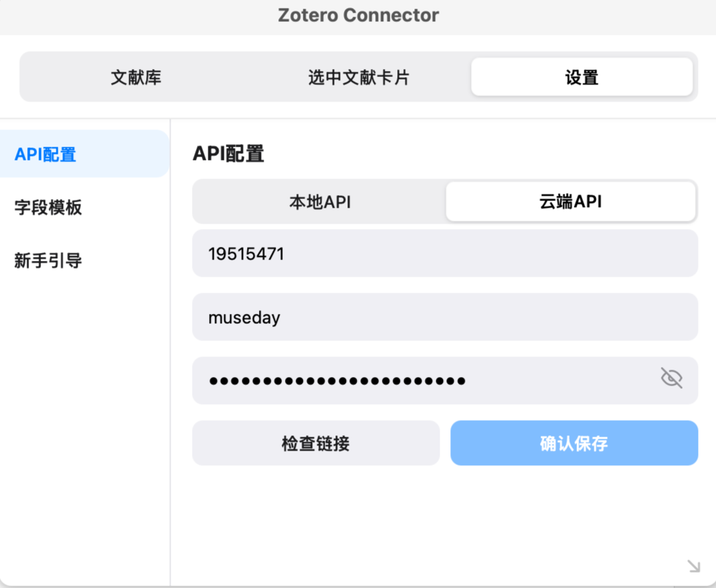This screenshot has height=588, width=716.
Task: Click the museday username field
Action: point(444,317)
